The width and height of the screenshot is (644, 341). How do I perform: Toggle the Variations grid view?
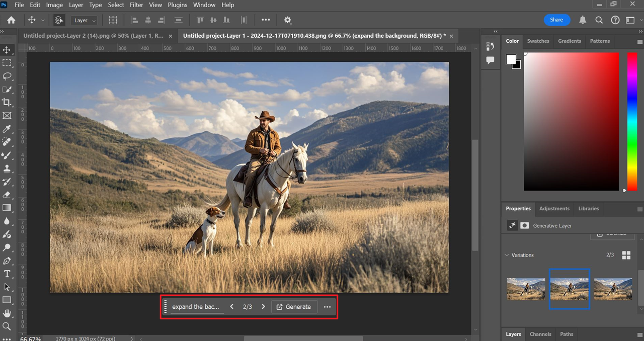click(626, 255)
